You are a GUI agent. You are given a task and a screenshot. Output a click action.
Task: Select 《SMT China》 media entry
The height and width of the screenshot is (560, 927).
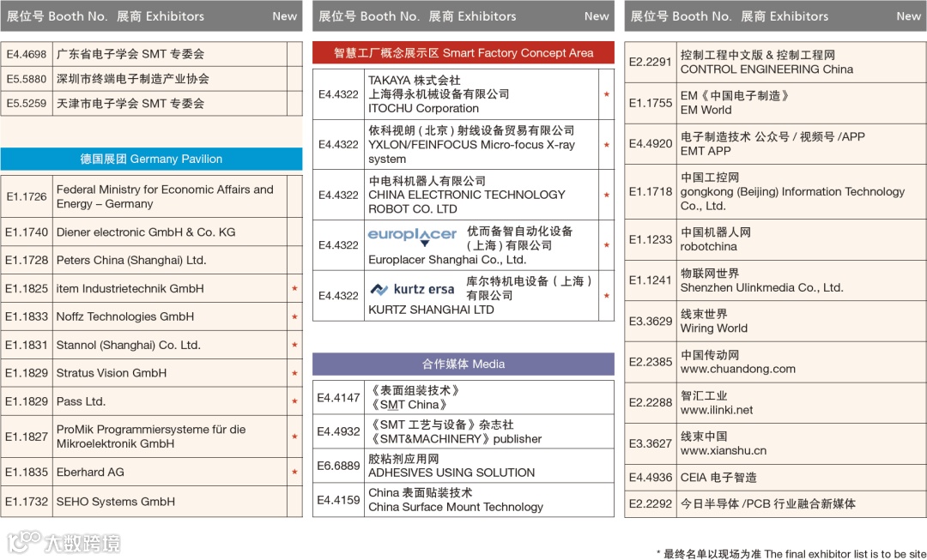point(409,406)
